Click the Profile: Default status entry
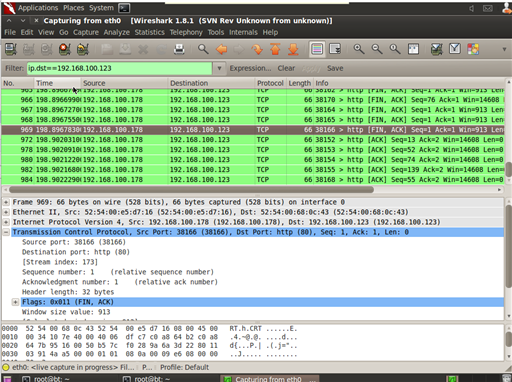 (x=184, y=367)
